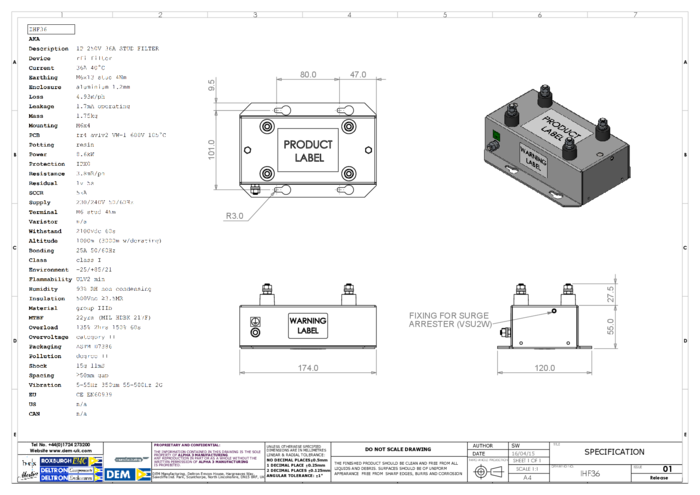Click the Protection row label
The width and height of the screenshot is (700, 495).
coord(47,164)
